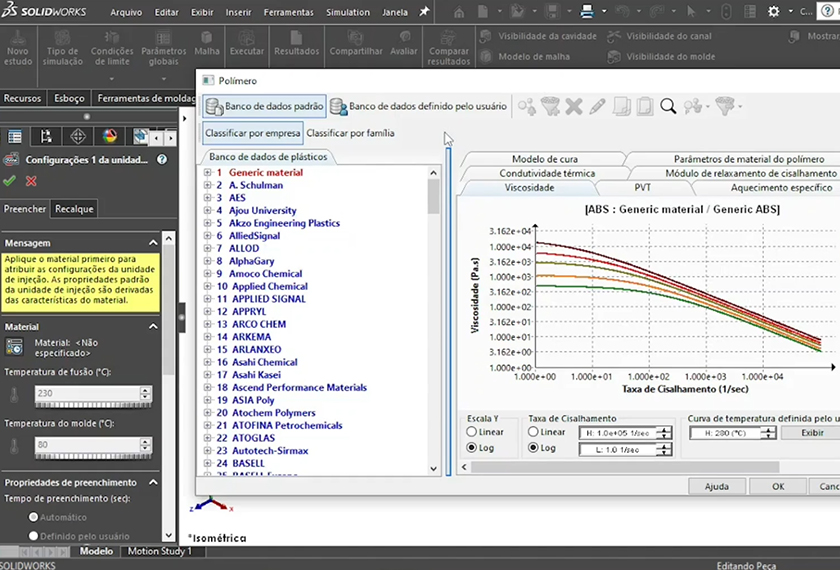Open the Motion Study 1 tab
This screenshot has width=840, height=570.
(159, 551)
